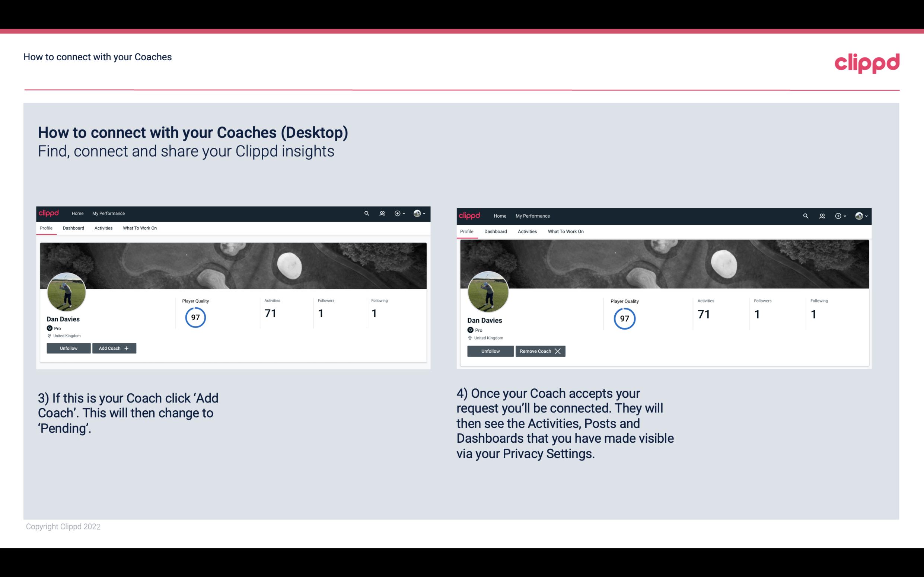Click the What To Work On tab
Screen dimensions: 924x577
tap(140, 228)
